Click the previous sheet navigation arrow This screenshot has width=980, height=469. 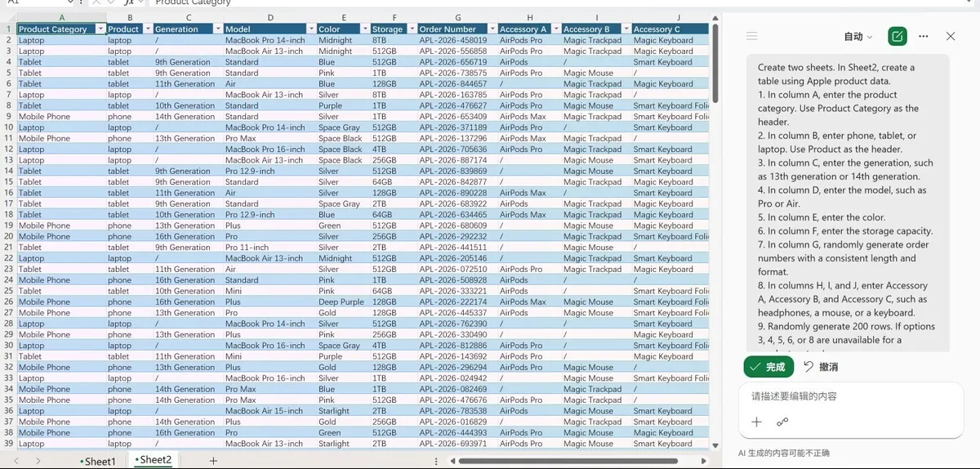point(16,461)
